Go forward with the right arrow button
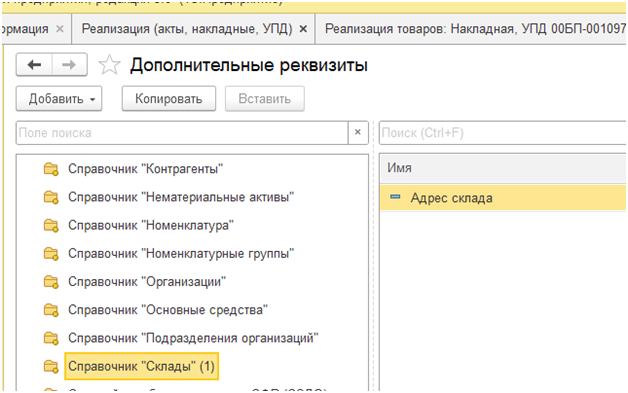Viewport: 628px width, 393px height. [69, 65]
